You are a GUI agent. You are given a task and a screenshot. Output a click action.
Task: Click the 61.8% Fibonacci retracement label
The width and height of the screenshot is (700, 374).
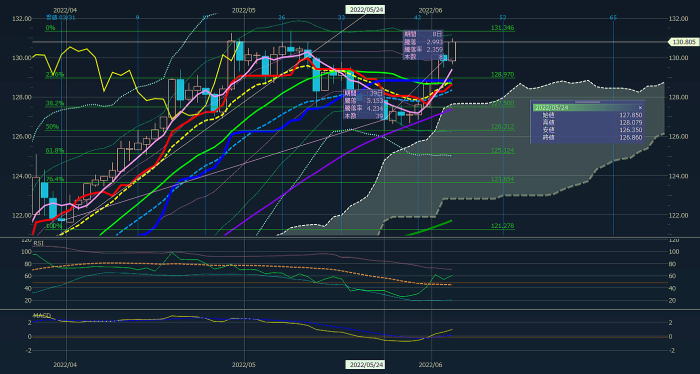pyautogui.click(x=55, y=151)
